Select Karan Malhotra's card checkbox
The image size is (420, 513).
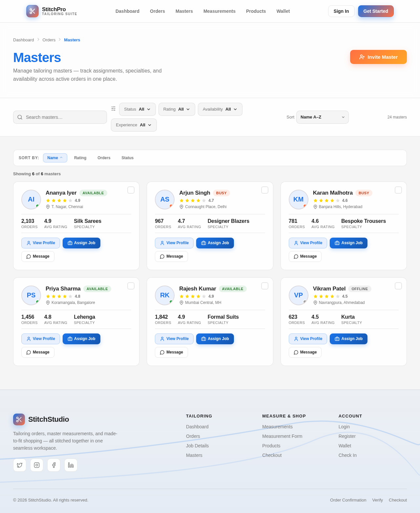click(x=398, y=190)
